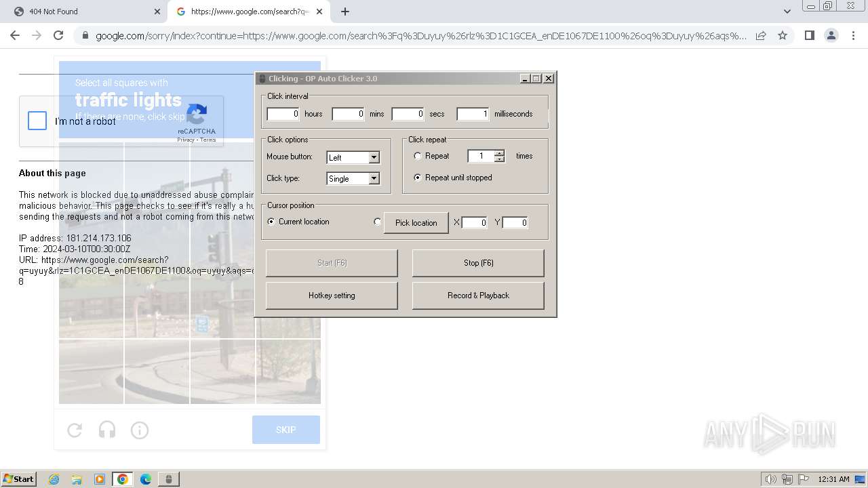The image size is (868, 488).
Task: Open the Chrome three-dot menu
Action: point(852,35)
